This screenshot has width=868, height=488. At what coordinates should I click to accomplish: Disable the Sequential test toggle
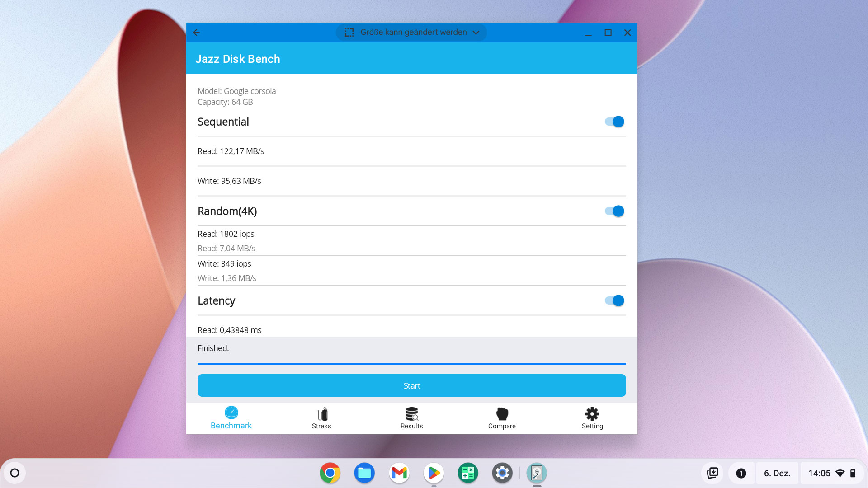(x=614, y=122)
